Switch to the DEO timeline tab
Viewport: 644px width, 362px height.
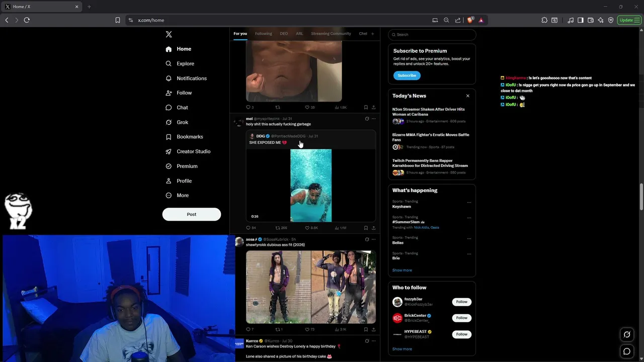(284, 34)
